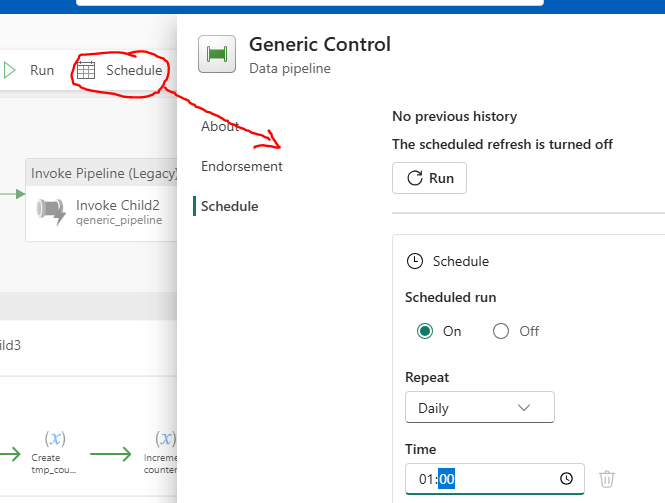Viewport: 665px width, 503px height.
Task: Click the clock icon next to Schedule heading
Action: pyautogui.click(x=415, y=261)
